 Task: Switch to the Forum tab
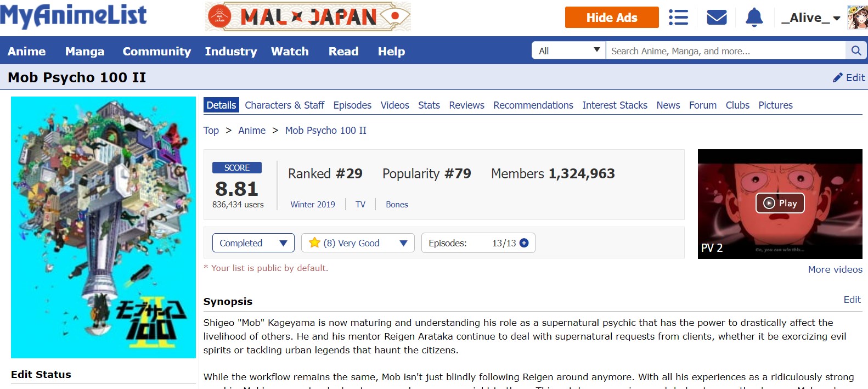(703, 105)
